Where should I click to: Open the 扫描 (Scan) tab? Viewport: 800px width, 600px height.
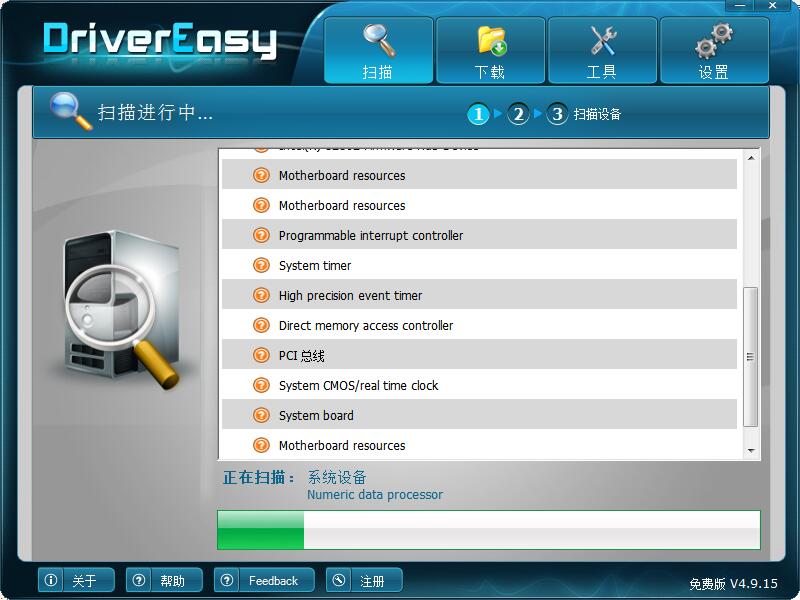click(378, 50)
